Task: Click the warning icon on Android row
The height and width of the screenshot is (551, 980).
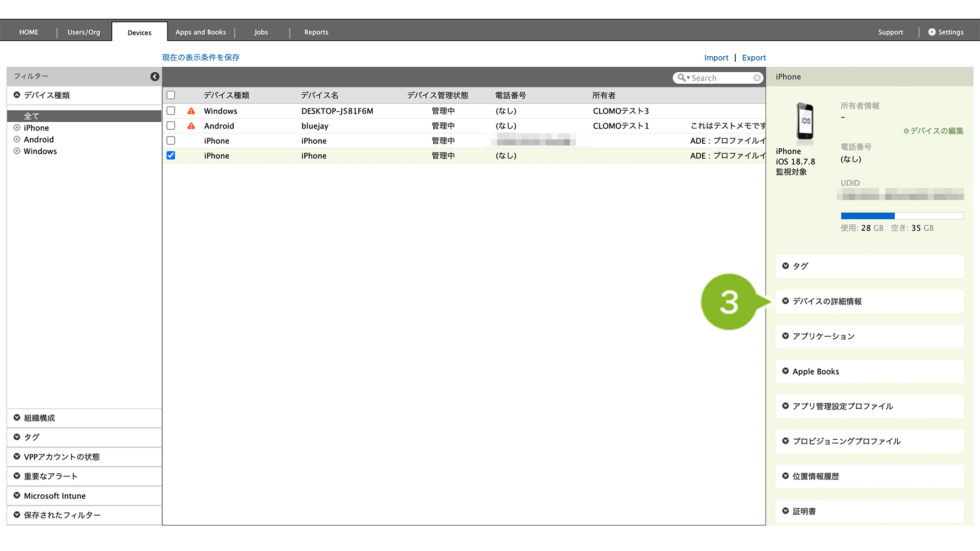Action: coord(191,126)
